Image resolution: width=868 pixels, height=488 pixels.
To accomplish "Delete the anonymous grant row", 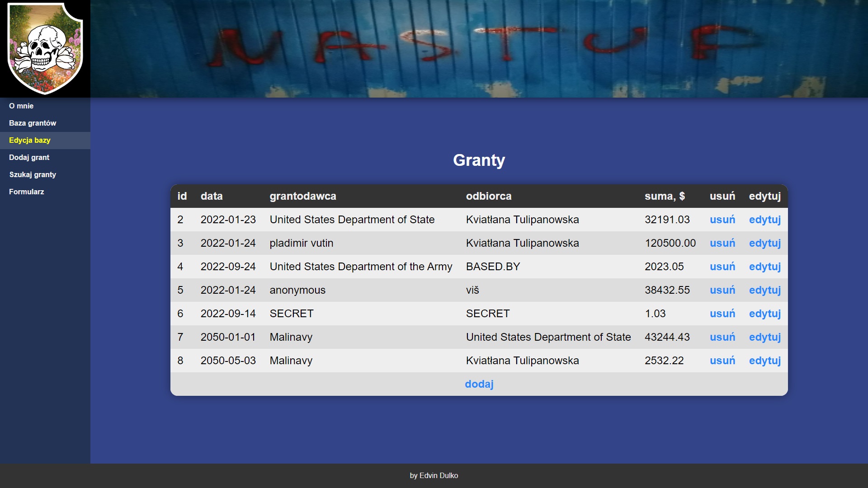I will coord(722,290).
